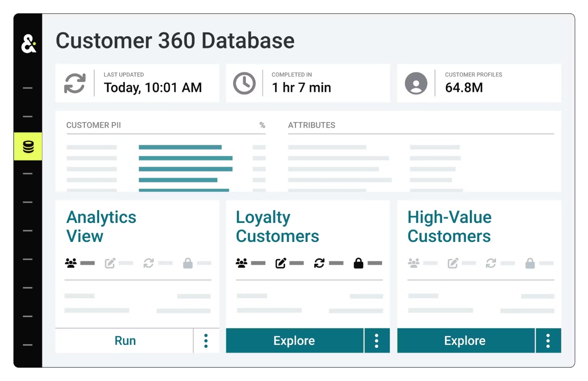Click the edit icon on High-Value Customers card

[x=453, y=263]
